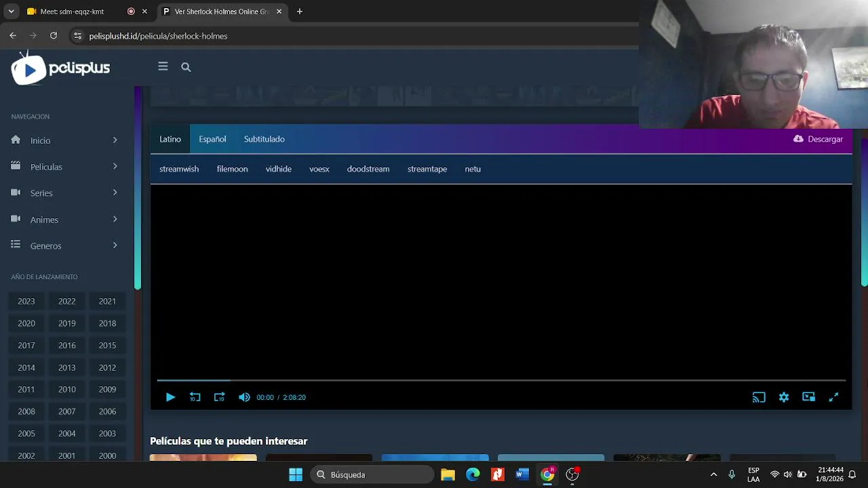The height and width of the screenshot is (488, 868).
Task: Mute the video player volume
Action: pos(244,397)
